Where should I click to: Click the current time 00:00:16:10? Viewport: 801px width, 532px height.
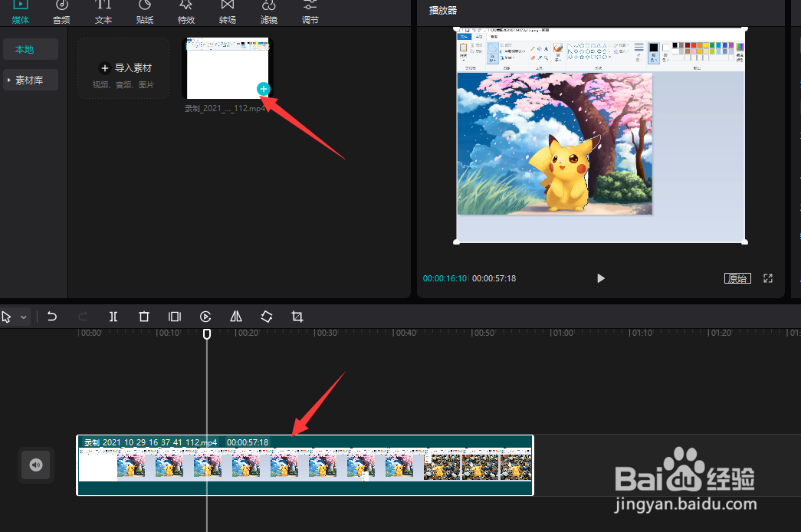tap(445, 278)
